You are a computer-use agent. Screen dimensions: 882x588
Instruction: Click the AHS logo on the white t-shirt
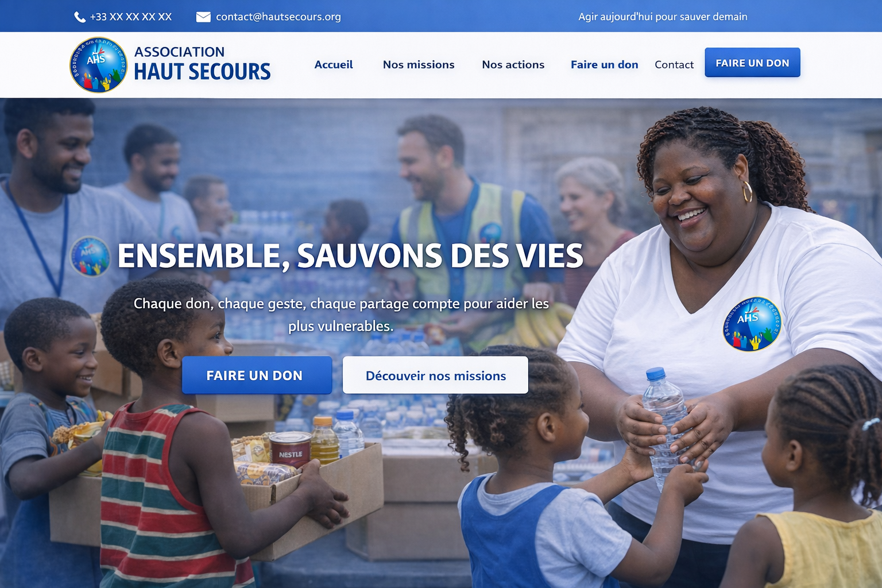click(x=752, y=324)
